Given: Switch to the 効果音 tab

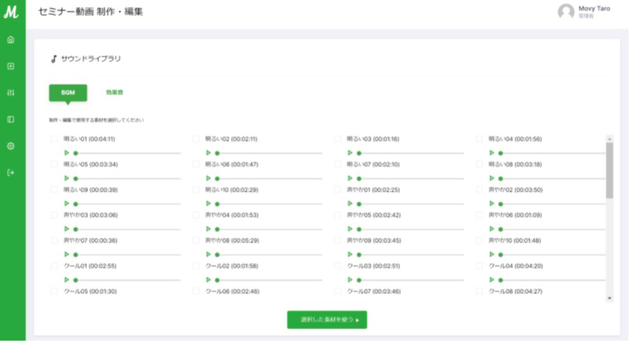Looking at the screenshot, I should point(114,92).
